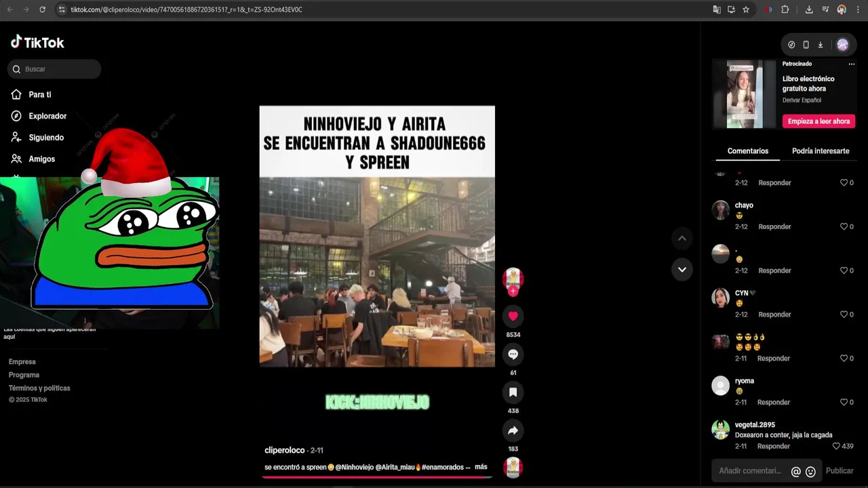This screenshot has height=488, width=868.
Task: Click the Añadir comentario field
Action: (x=750, y=471)
